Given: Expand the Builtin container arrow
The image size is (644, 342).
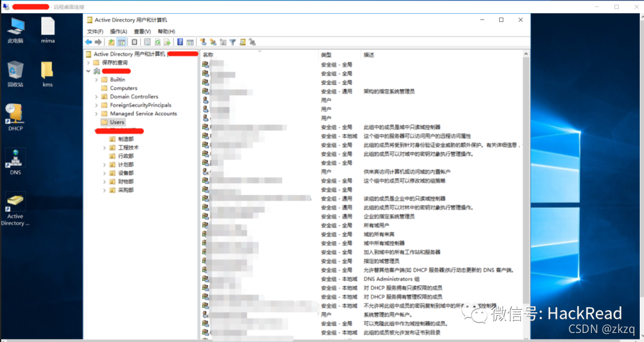Looking at the screenshot, I should click(x=97, y=80).
